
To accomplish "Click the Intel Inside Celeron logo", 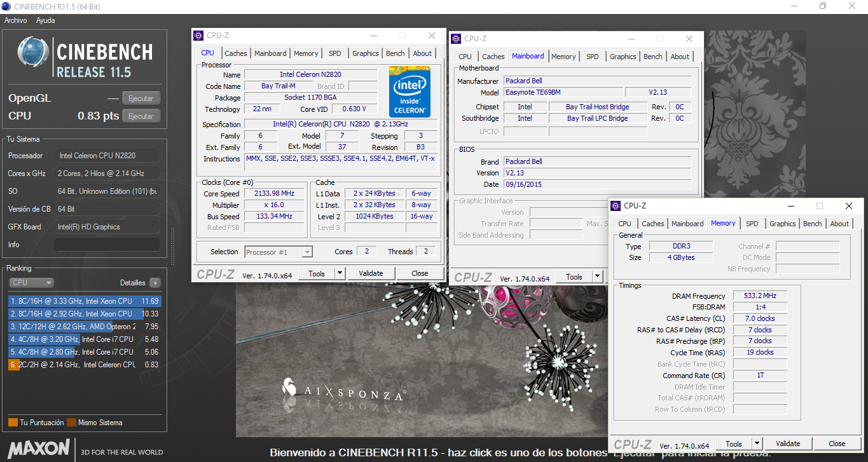I will [x=410, y=92].
